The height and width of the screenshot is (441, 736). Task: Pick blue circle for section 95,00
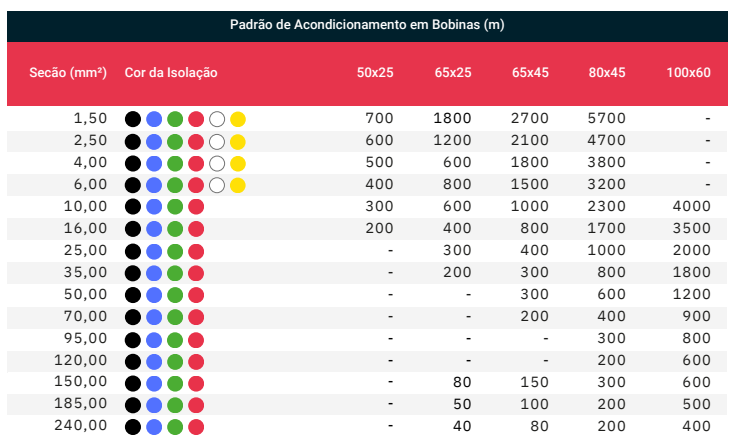click(x=154, y=340)
